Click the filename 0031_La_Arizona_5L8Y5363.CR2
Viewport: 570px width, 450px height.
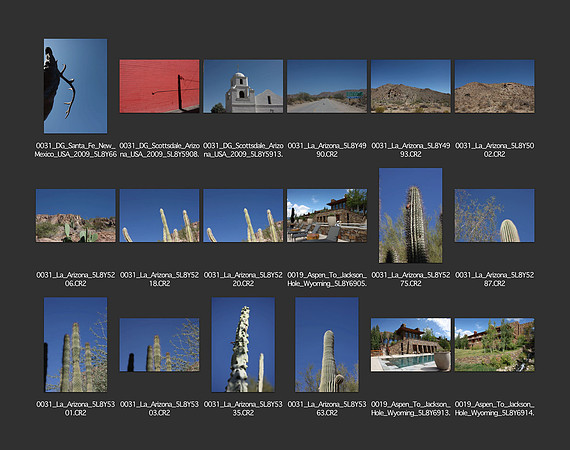[x=327, y=409]
